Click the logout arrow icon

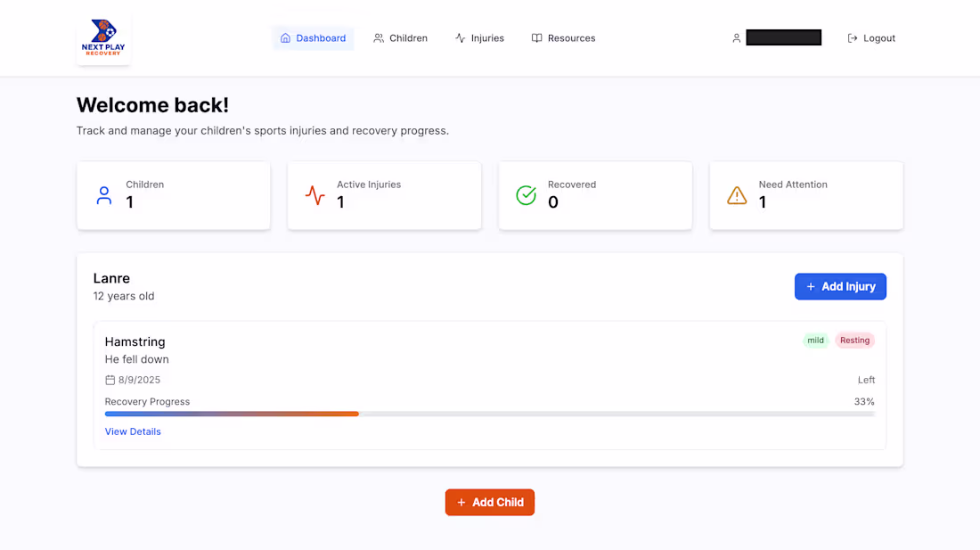[853, 38]
